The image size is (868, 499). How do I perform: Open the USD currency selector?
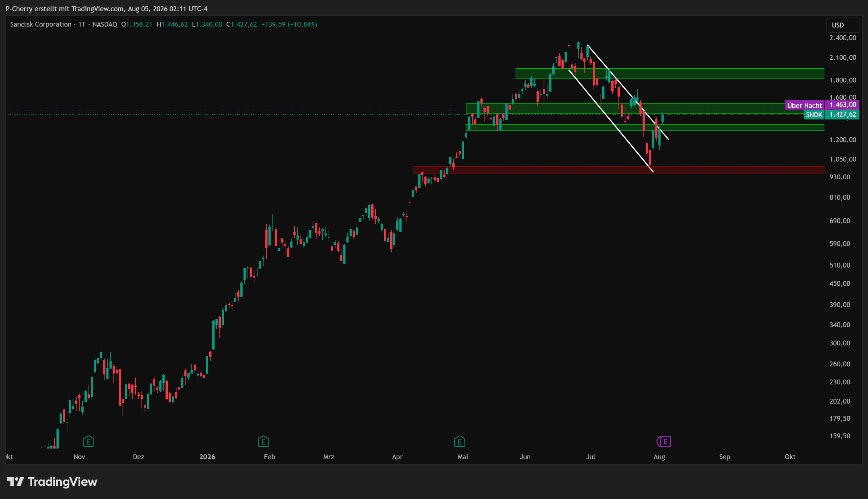pos(843,25)
